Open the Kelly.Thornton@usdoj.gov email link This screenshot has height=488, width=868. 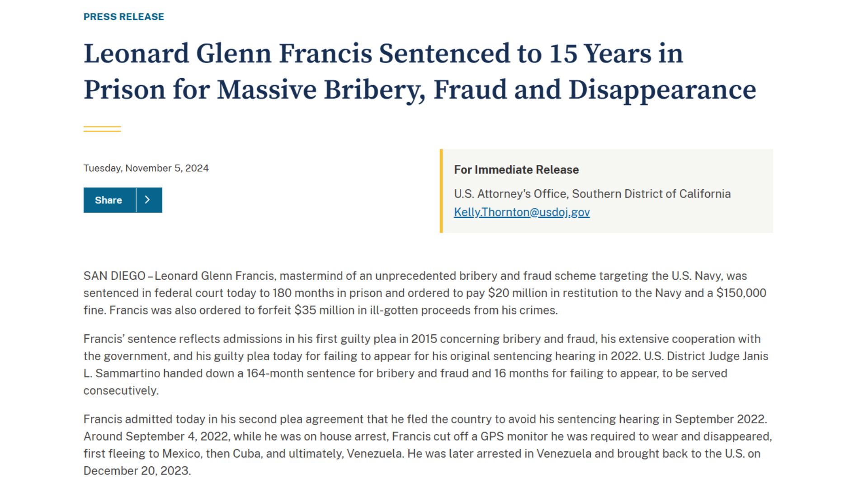point(522,212)
